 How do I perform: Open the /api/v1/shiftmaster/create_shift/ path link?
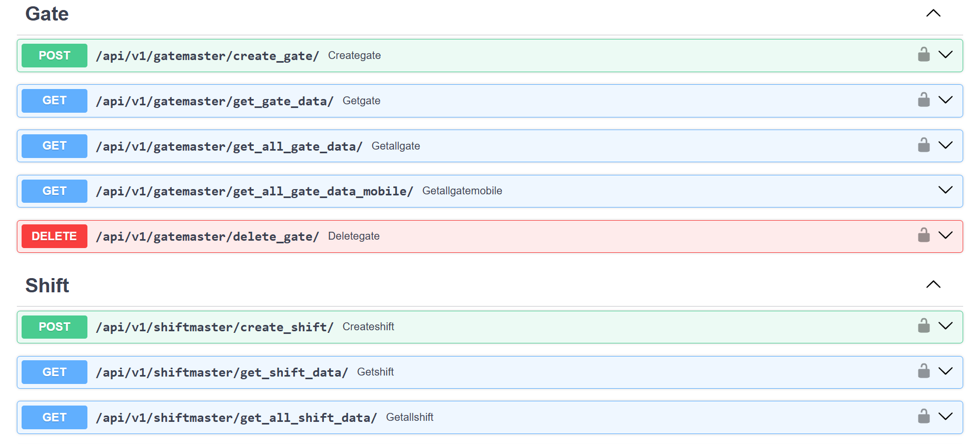(215, 327)
